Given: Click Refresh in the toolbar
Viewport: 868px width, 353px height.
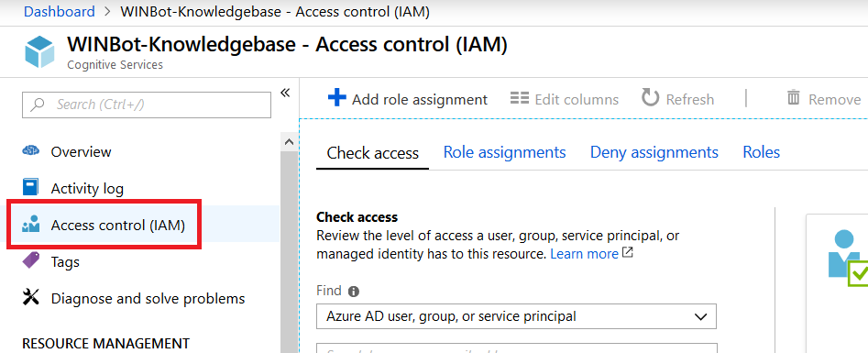Looking at the screenshot, I should coord(678,99).
